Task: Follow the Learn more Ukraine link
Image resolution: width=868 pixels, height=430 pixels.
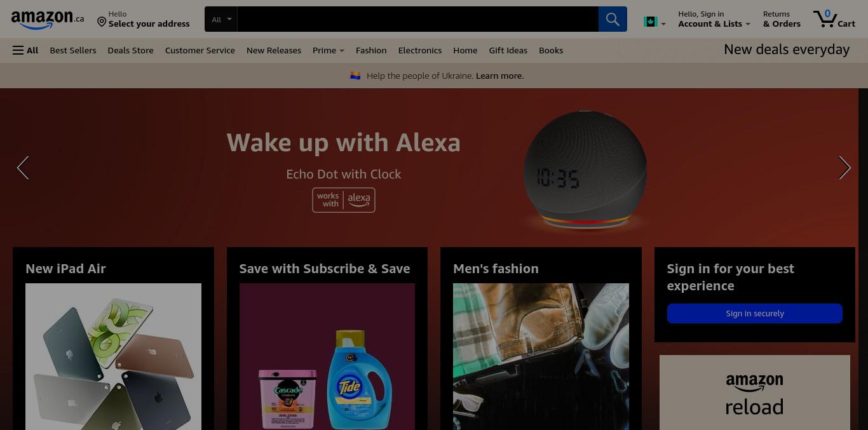Action: coord(499,76)
